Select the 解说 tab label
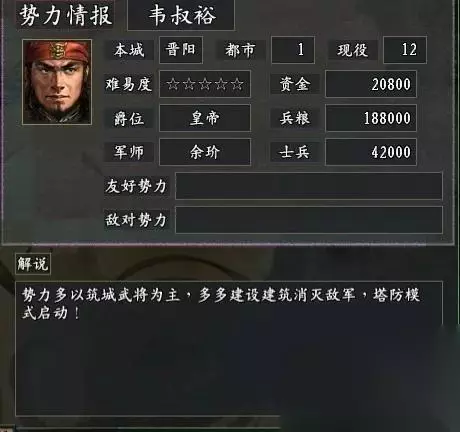 (33, 264)
